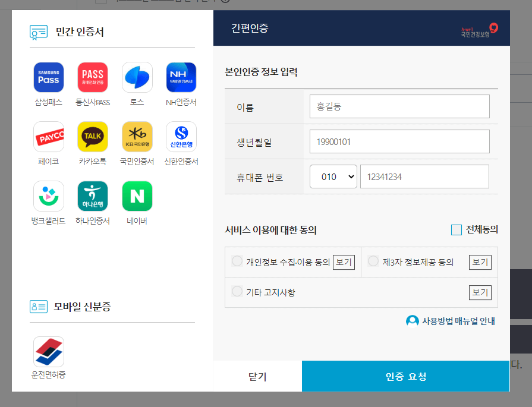Check the 전체동의 checkbox

tap(457, 230)
